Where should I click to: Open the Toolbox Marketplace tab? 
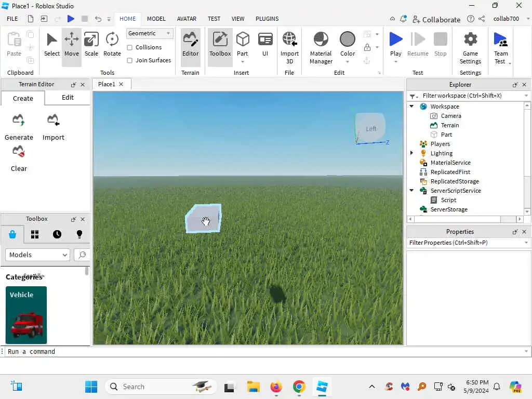tap(12, 234)
